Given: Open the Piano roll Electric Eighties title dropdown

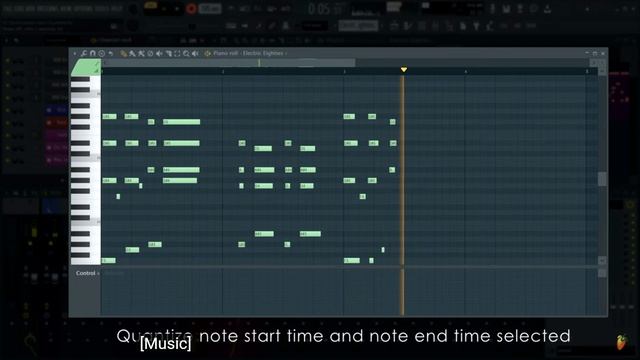Looking at the screenshot, I should click(250, 53).
